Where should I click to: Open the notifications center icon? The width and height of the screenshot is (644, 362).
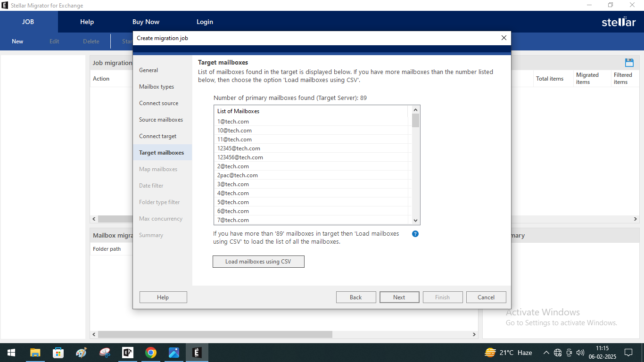pyautogui.click(x=628, y=353)
